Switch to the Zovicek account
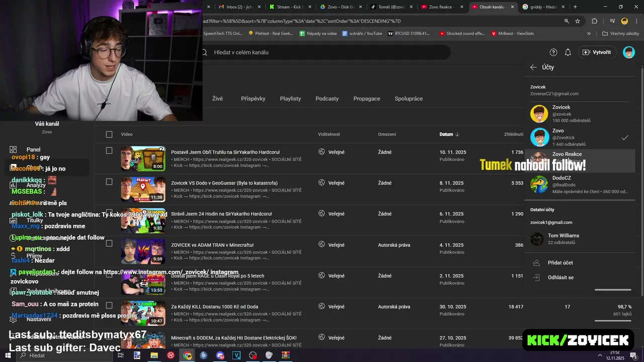 click(580, 114)
